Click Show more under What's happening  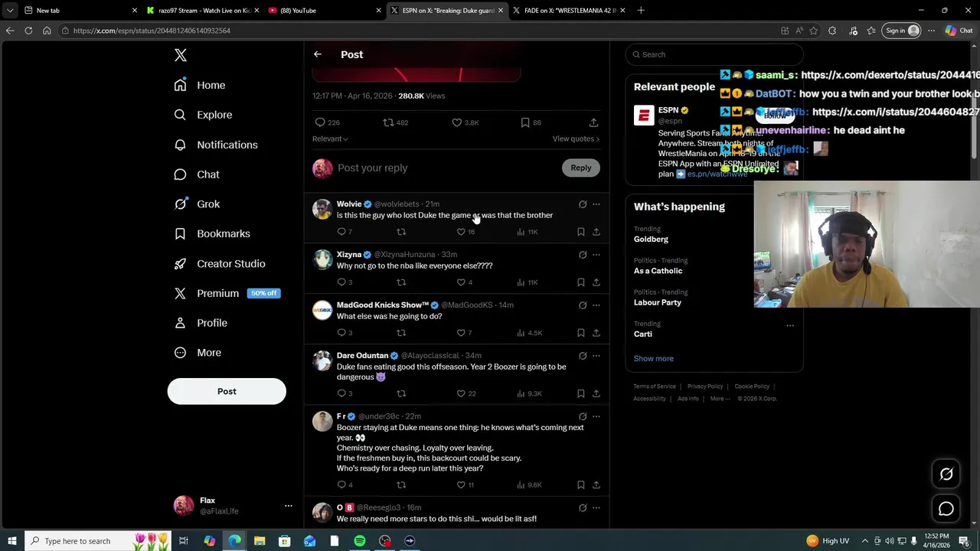(654, 358)
